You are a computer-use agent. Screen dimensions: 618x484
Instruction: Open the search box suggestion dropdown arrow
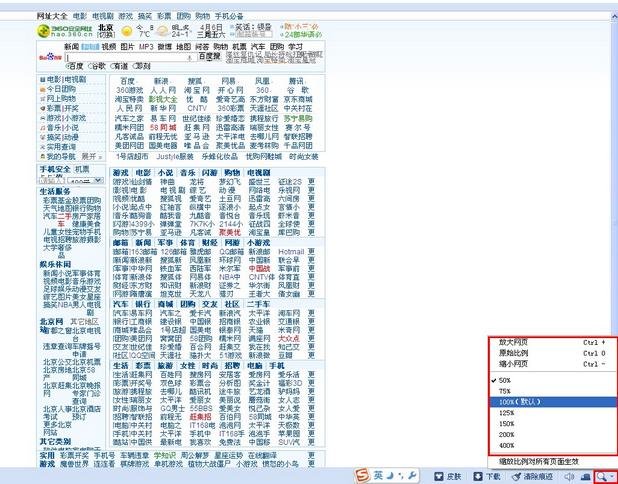click(x=190, y=58)
